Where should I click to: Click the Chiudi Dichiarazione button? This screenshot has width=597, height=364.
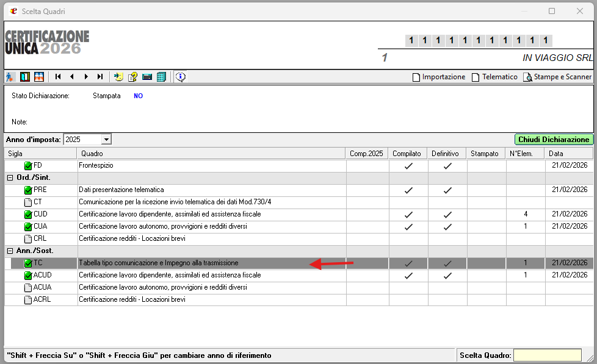coord(554,140)
